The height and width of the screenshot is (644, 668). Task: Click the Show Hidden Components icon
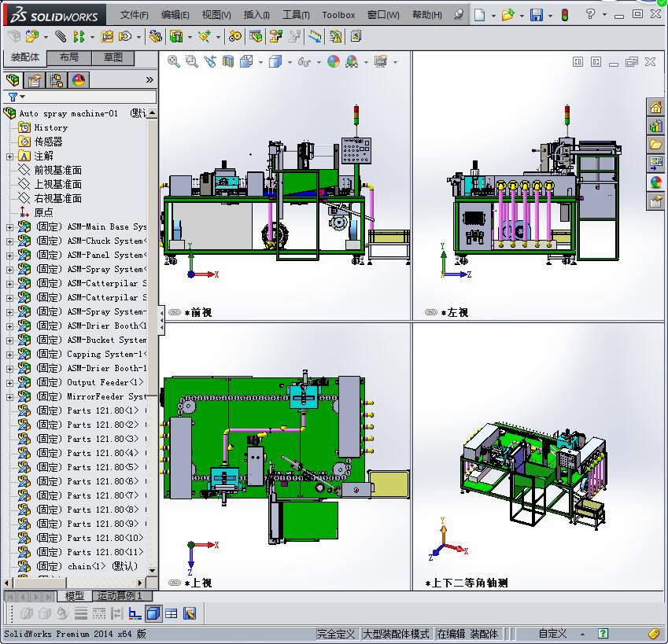(156, 37)
